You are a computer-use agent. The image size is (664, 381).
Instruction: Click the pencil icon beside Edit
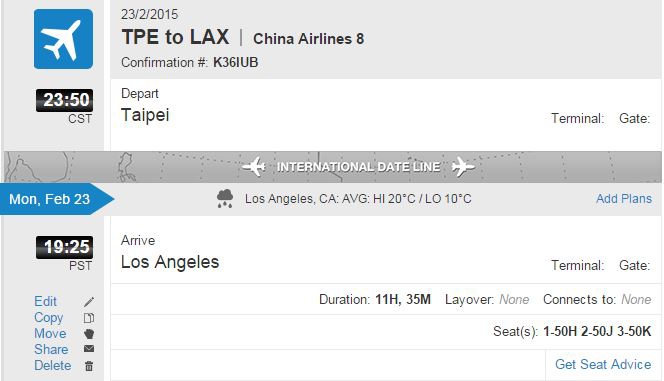pos(89,302)
